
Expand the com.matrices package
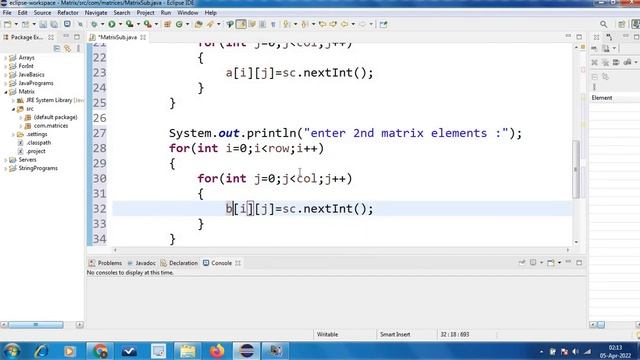click(21, 126)
